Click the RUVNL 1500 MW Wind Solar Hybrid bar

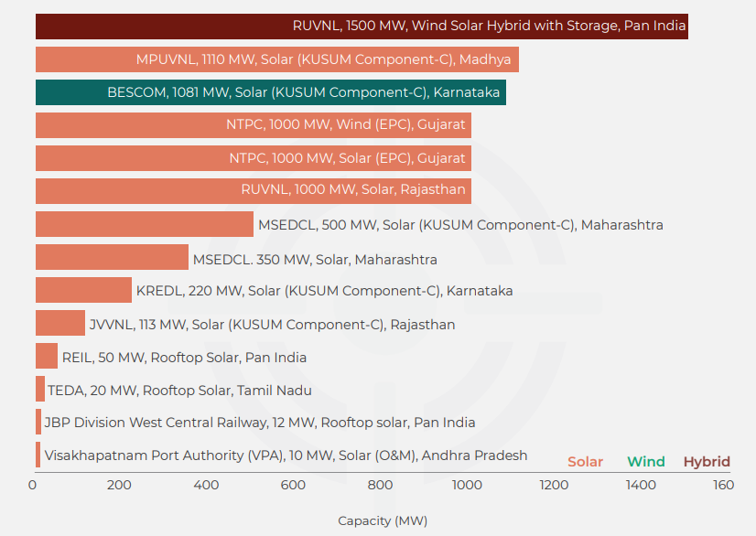[362, 27]
